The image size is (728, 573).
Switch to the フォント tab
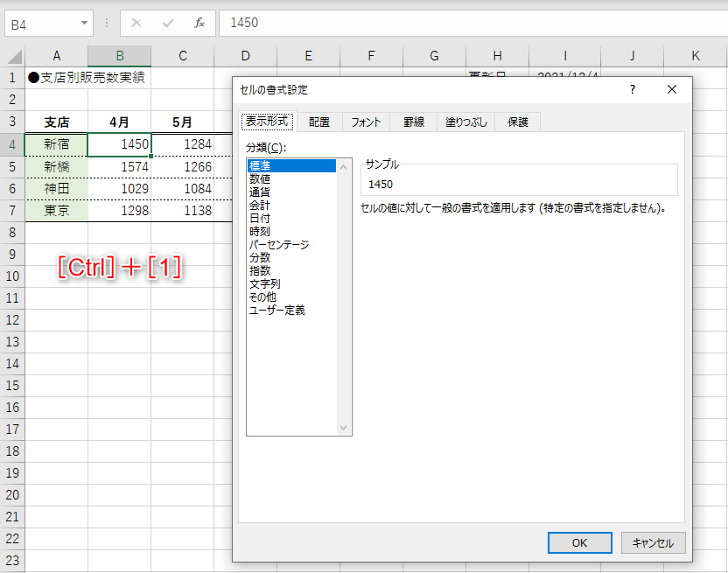367,122
